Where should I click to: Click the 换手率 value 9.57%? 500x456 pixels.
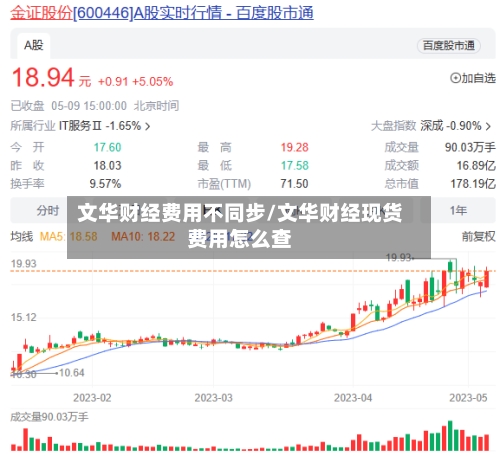(x=105, y=184)
